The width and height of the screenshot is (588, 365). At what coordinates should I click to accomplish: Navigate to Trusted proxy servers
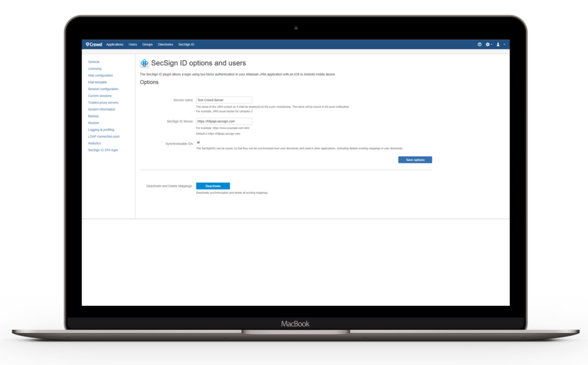[x=103, y=102]
